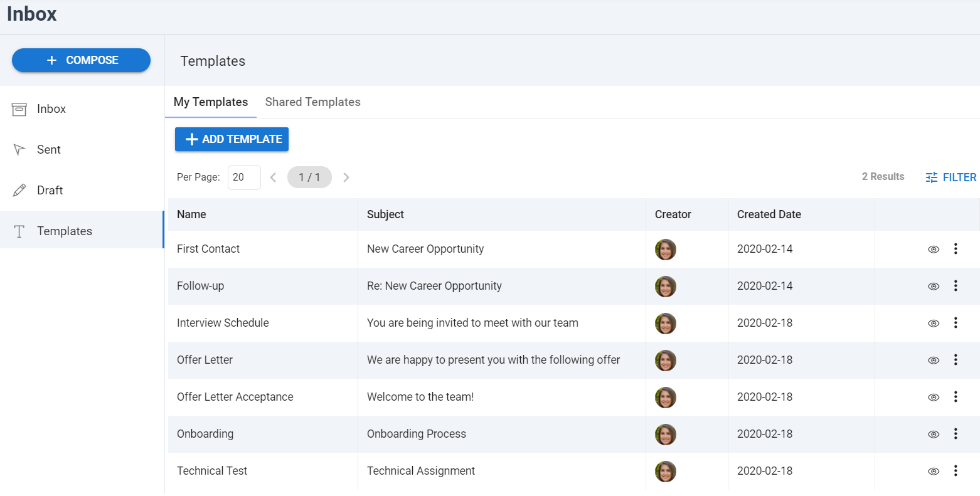Go to next page with right chevron
980x496 pixels.
[346, 177]
